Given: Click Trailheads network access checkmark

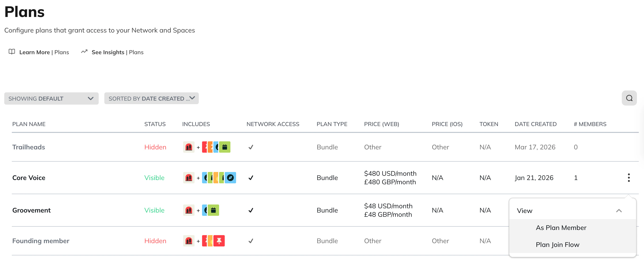Looking at the screenshot, I should 251,147.
